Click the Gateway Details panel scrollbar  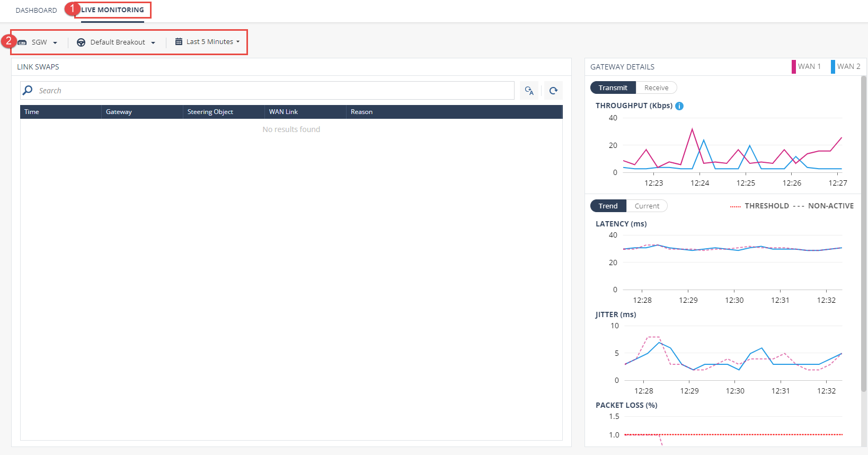pyautogui.click(x=864, y=233)
